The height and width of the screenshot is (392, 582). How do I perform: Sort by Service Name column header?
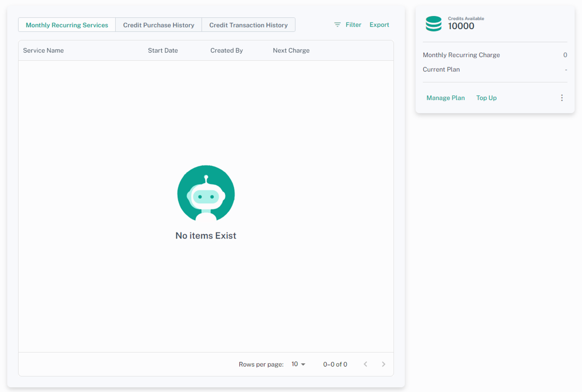click(43, 50)
